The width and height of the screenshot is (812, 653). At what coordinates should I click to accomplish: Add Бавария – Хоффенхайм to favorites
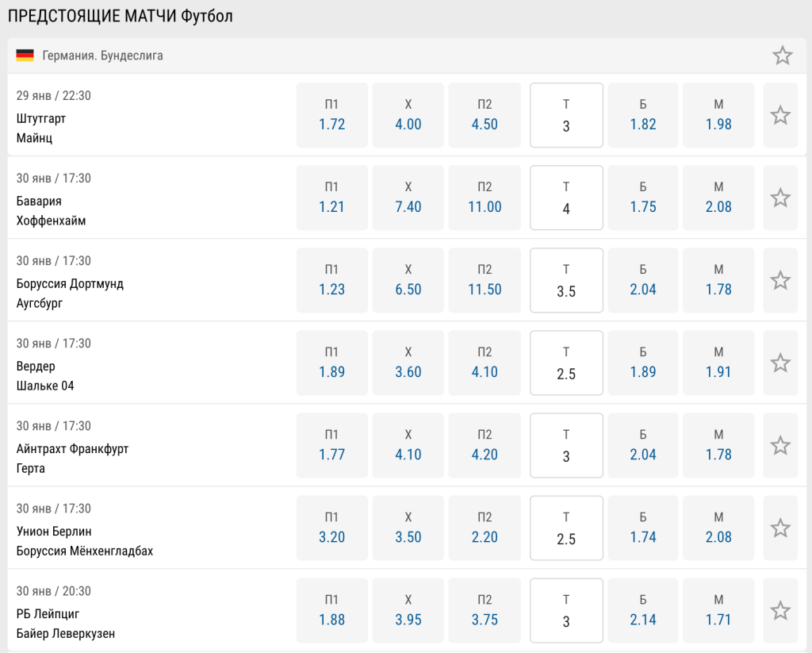point(780,198)
